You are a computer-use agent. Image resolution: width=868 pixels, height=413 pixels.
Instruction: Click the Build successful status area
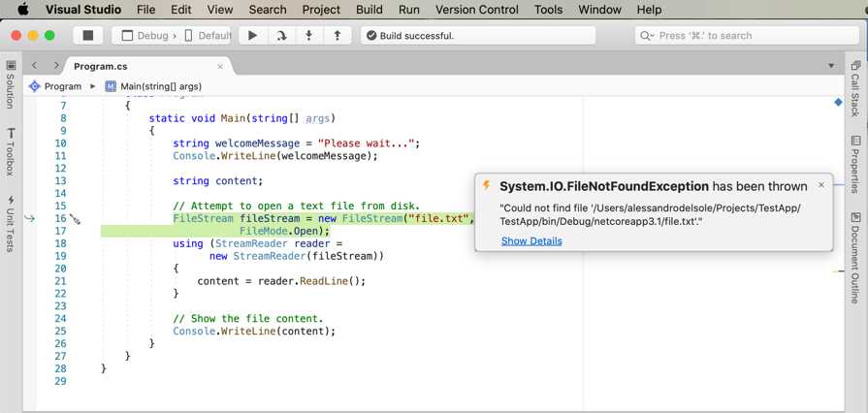pos(478,36)
